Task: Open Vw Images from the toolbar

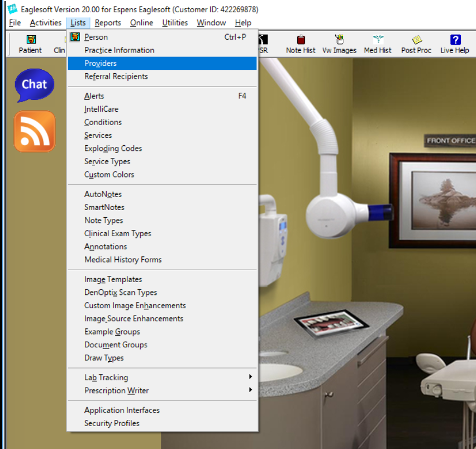Action: click(x=339, y=44)
